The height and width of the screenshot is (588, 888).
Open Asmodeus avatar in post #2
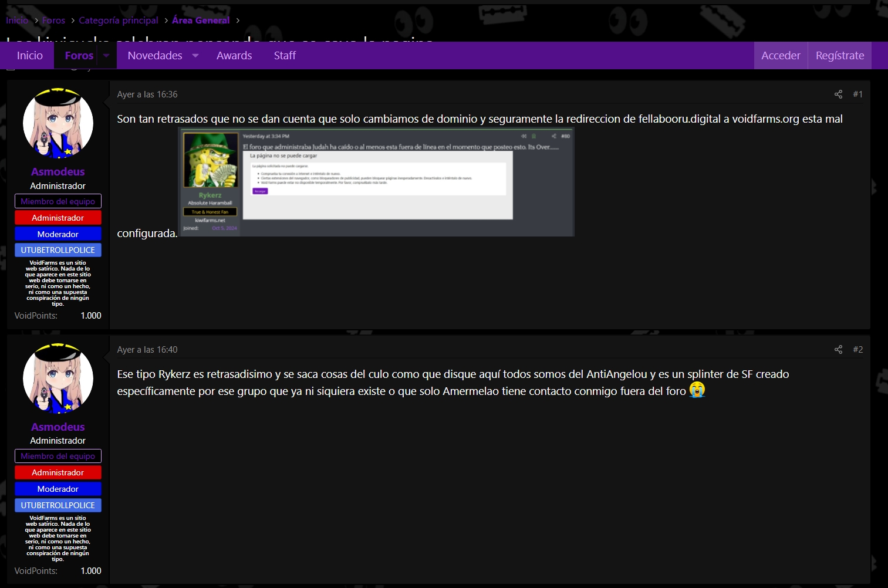tap(58, 379)
